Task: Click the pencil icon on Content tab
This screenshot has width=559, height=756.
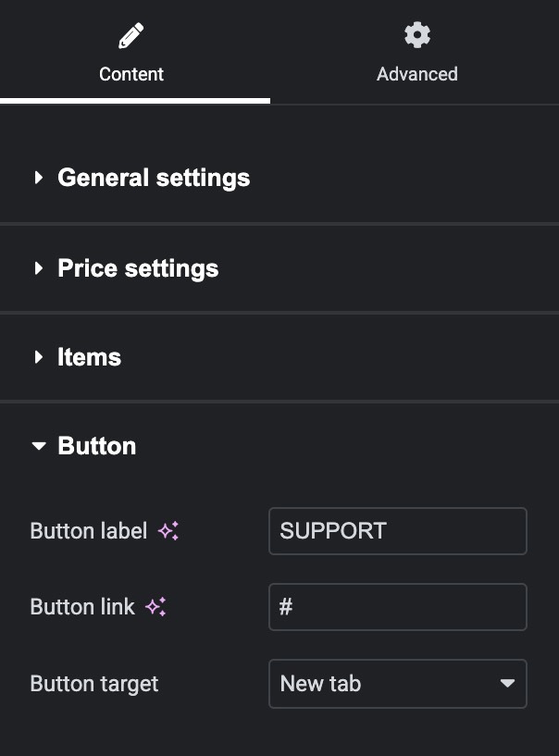Action: point(131,37)
